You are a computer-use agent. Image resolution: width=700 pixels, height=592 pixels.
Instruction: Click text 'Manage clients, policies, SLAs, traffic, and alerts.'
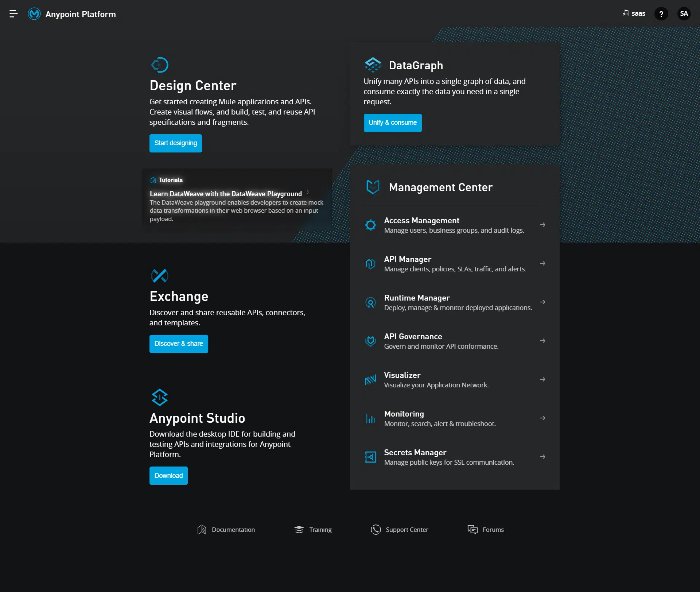(455, 269)
